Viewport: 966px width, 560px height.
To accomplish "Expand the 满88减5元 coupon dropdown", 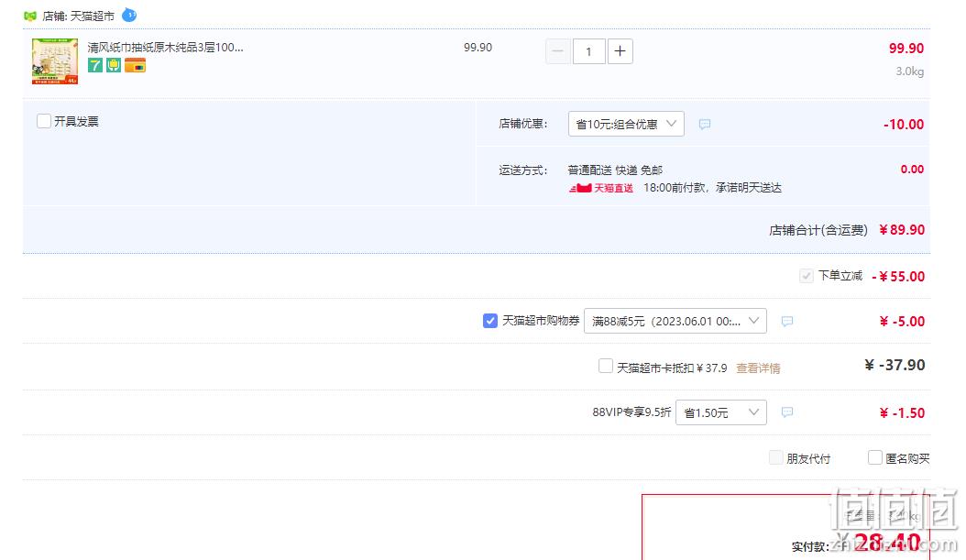I will click(x=675, y=321).
